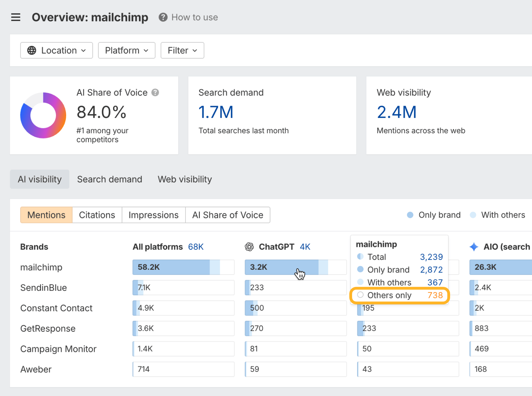The height and width of the screenshot is (396, 532).
Task: Click the Brands column header
Action: point(34,247)
